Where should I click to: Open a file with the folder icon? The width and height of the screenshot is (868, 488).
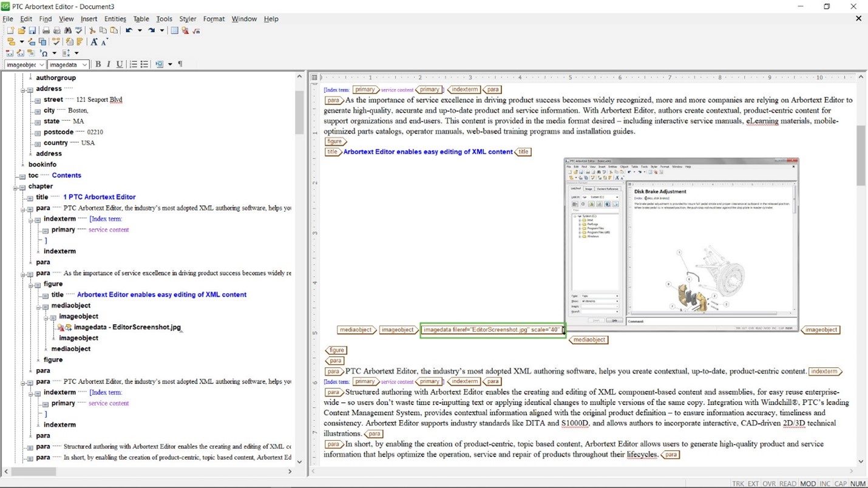coord(22,30)
